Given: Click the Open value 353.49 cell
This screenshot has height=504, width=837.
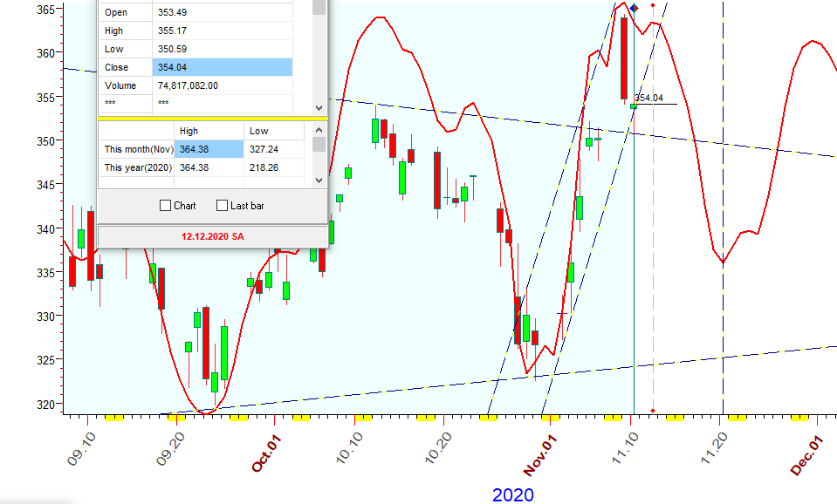Looking at the screenshot, I should [222, 12].
